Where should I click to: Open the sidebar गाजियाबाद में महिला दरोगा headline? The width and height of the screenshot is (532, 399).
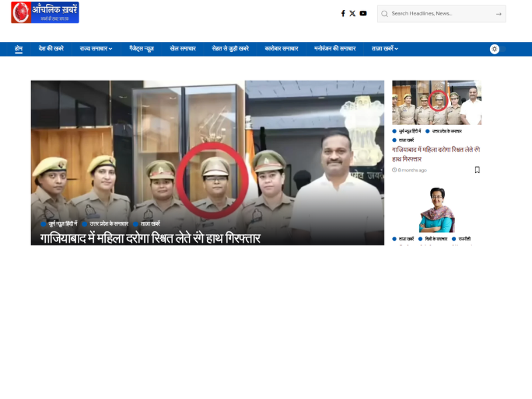436,154
